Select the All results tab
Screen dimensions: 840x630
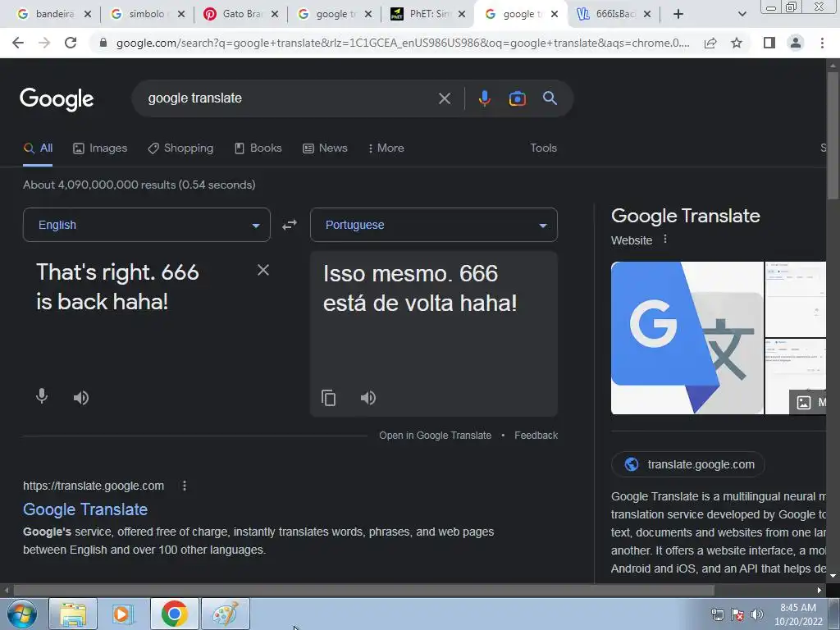[38, 148]
